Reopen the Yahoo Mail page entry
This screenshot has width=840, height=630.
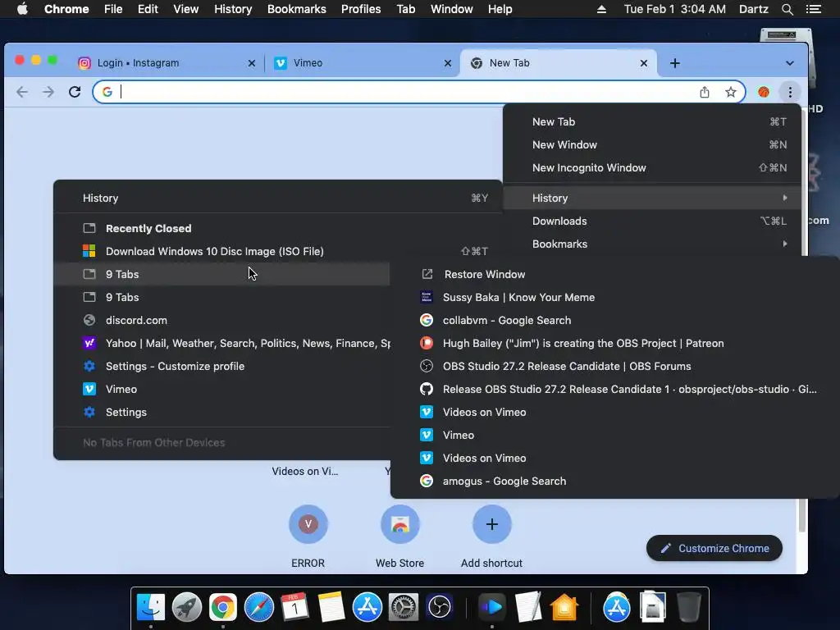click(x=221, y=344)
